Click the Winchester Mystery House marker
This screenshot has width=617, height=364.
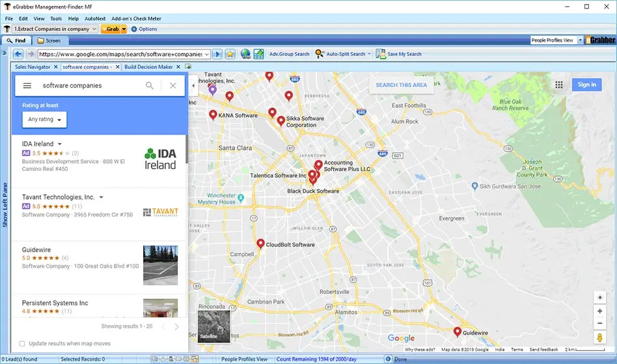point(241,198)
